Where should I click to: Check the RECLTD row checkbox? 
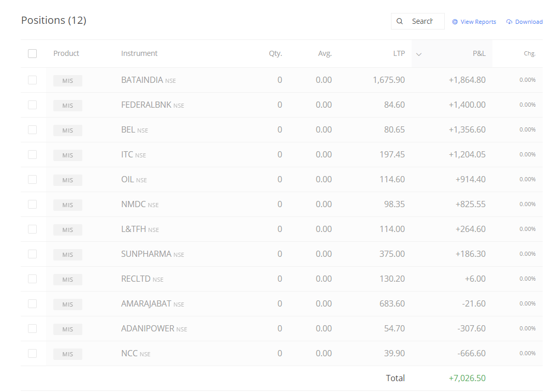pyautogui.click(x=33, y=279)
